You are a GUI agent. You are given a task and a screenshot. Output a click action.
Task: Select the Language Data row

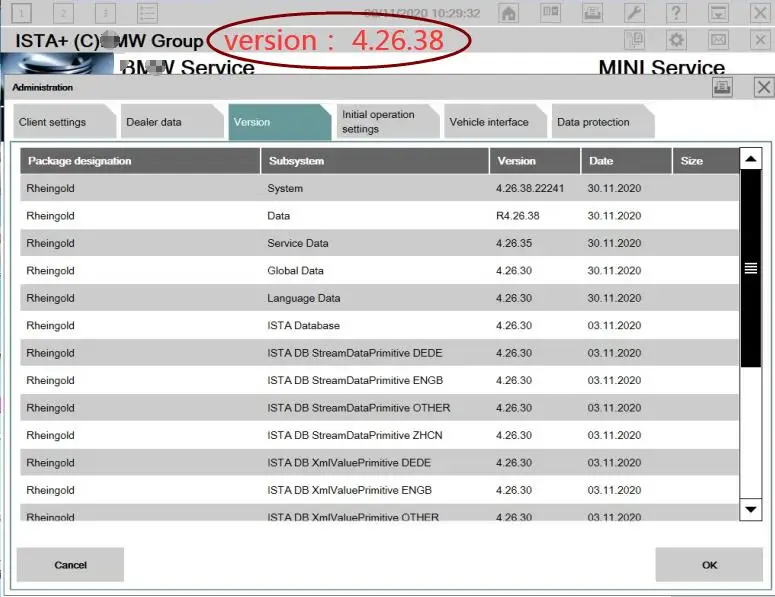[x=379, y=298]
